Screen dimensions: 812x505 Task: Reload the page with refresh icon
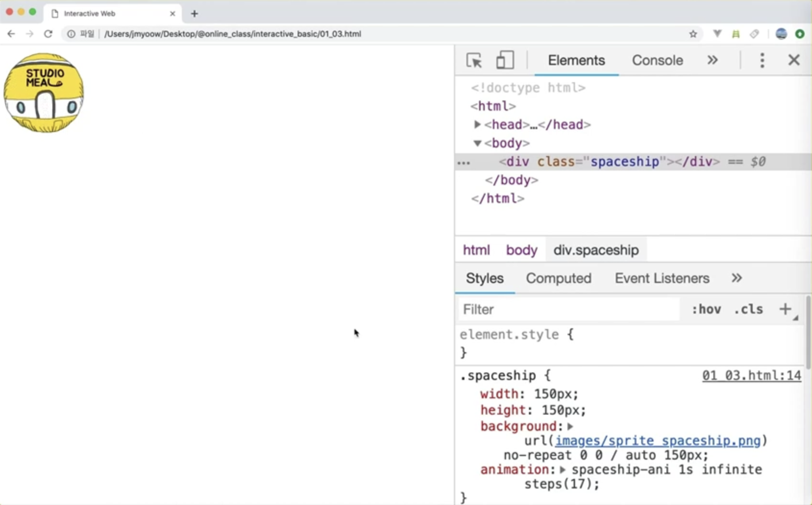point(49,34)
